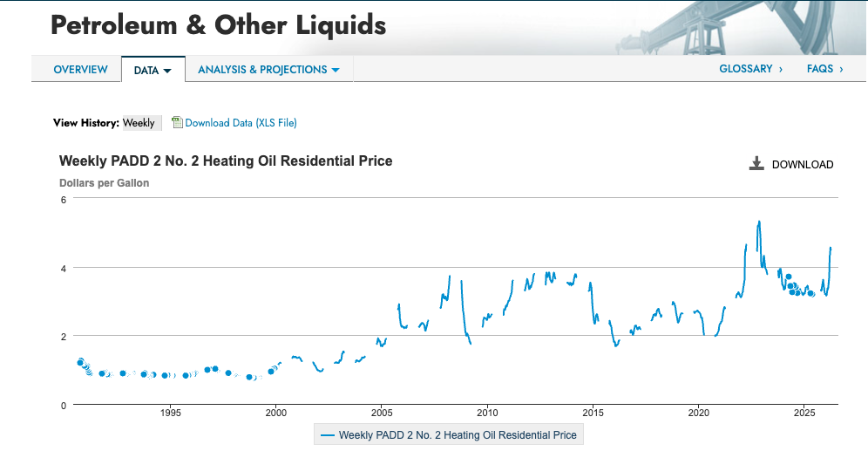Click the 2022 price peak on the chart line

[x=759, y=222]
